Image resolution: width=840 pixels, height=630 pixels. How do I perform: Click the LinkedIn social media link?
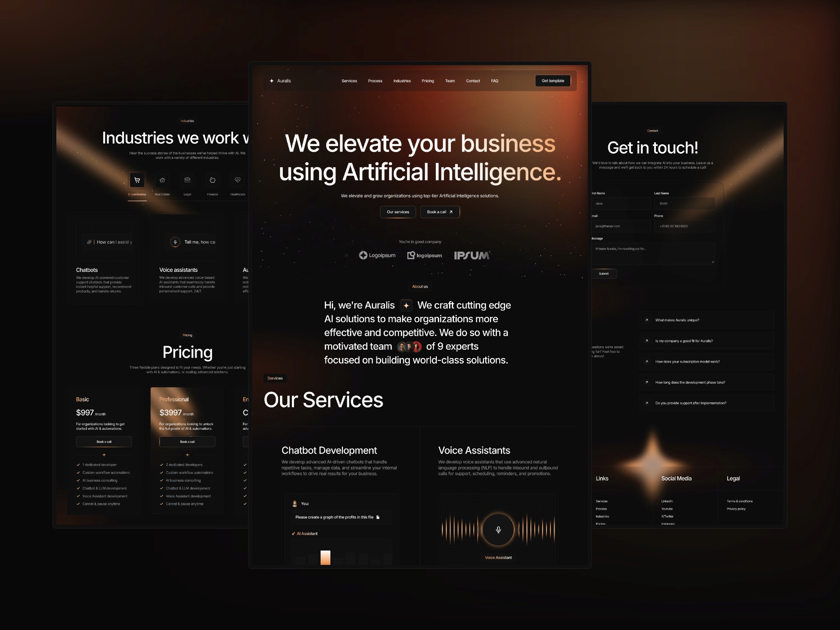click(667, 501)
